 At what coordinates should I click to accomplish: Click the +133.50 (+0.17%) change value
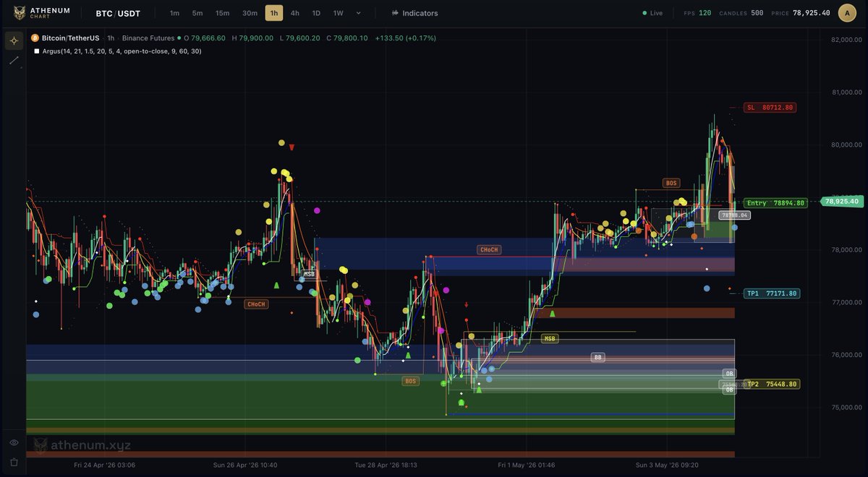(x=405, y=38)
